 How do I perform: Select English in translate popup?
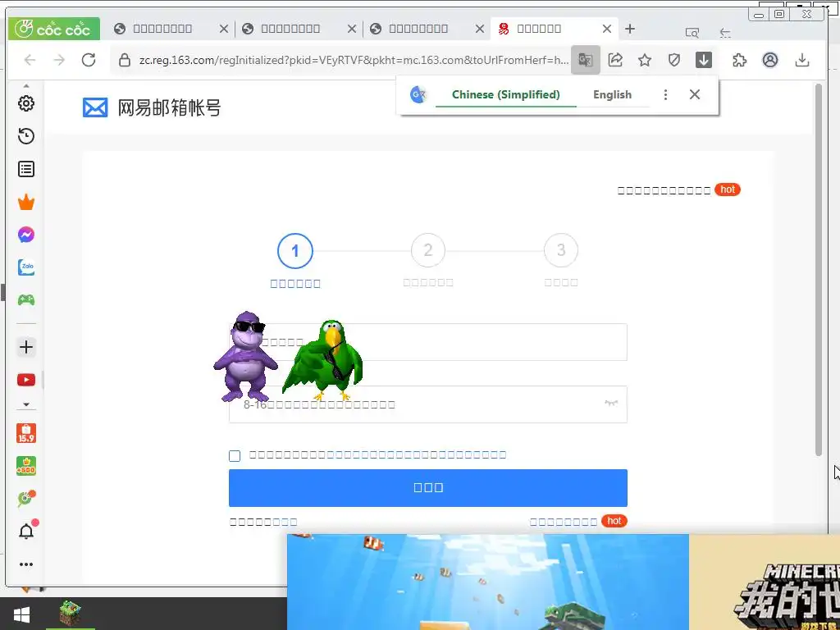612,95
